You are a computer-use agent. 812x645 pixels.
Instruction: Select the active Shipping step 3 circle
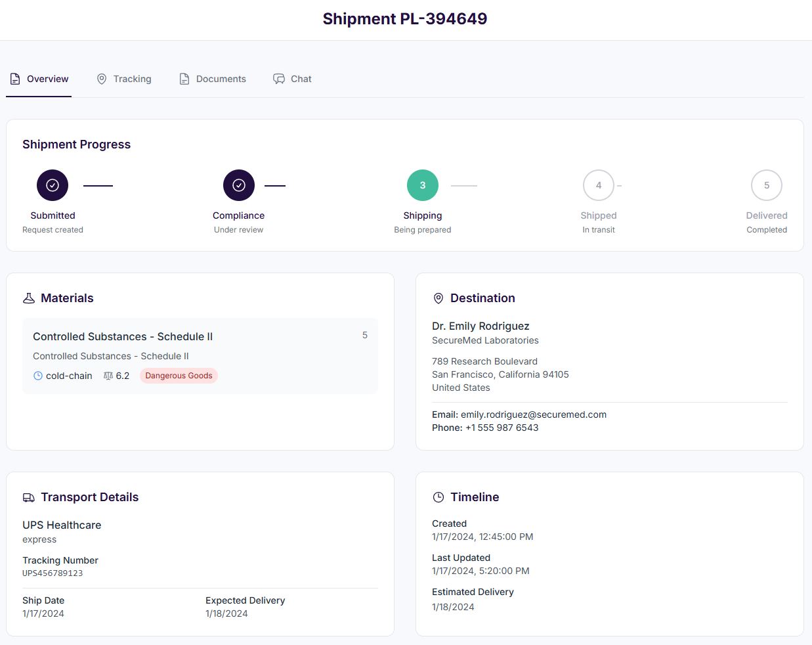[x=423, y=185]
